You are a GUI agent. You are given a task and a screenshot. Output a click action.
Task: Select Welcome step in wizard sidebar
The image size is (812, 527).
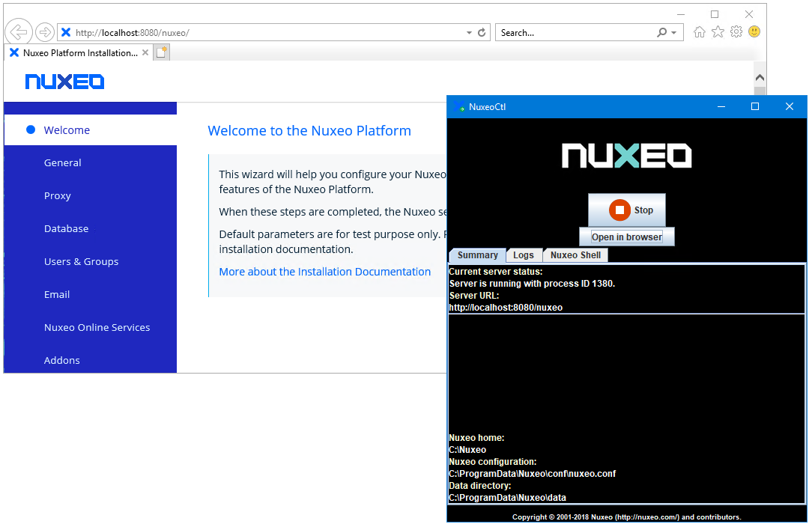90,130
